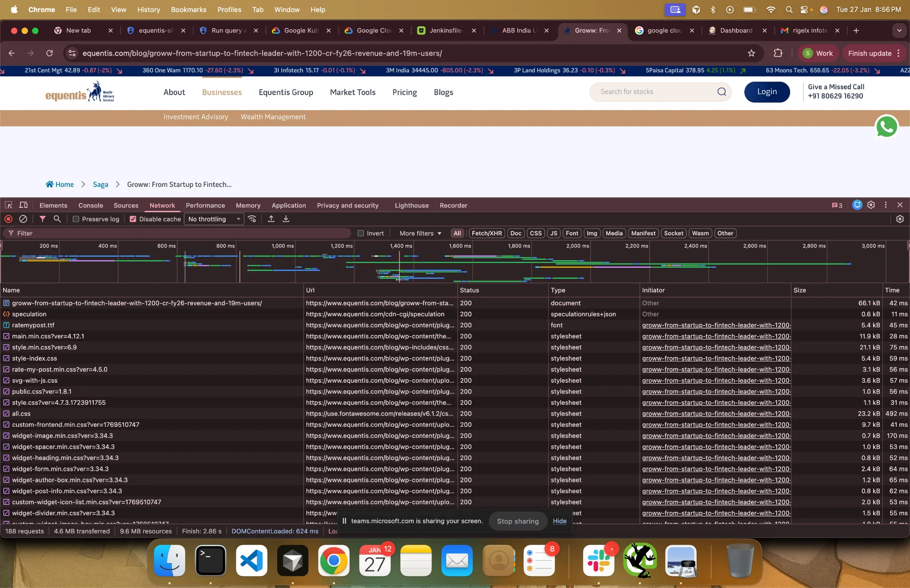Select the ratemypost.ttf request row
This screenshot has height=588, width=910.
(455, 325)
